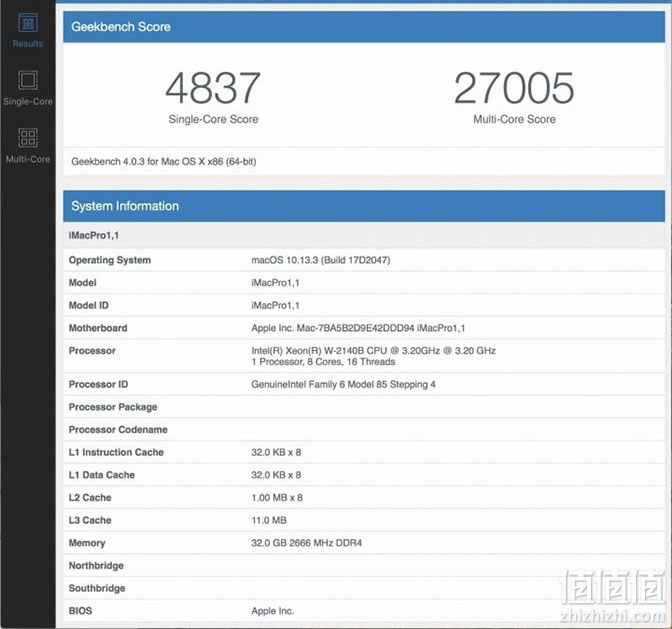Image resolution: width=672 pixels, height=629 pixels.
Task: Click the iMacPro1,1 value in Model ID row
Action: pyautogui.click(x=275, y=306)
